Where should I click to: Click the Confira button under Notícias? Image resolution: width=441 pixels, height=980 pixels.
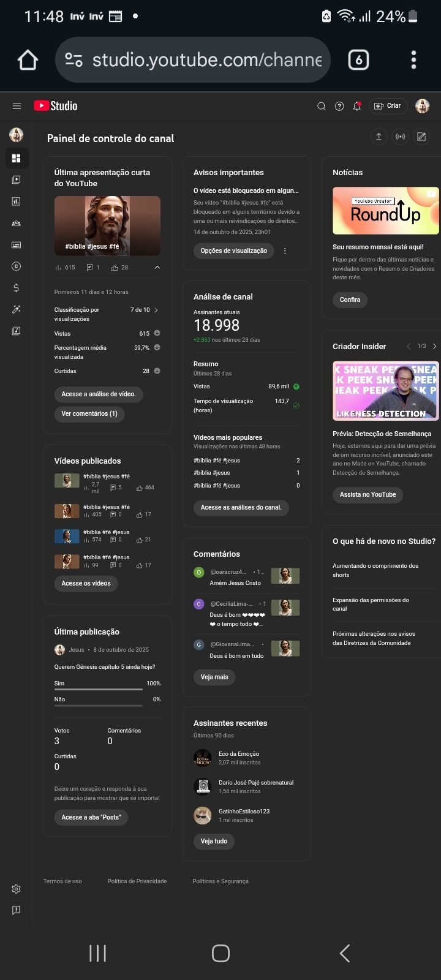click(x=350, y=300)
